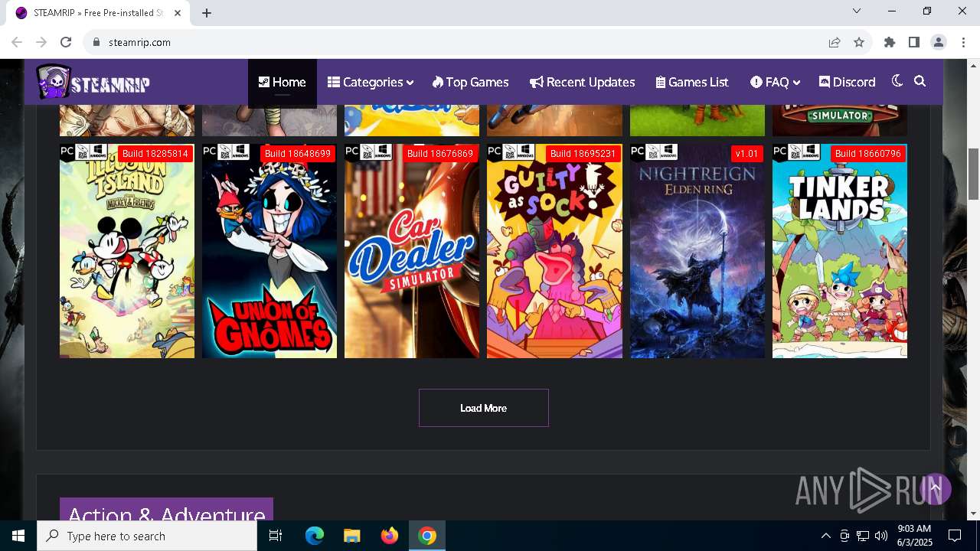View site information lock icon
The height and width of the screenshot is (551, 980).
point(96,42)
